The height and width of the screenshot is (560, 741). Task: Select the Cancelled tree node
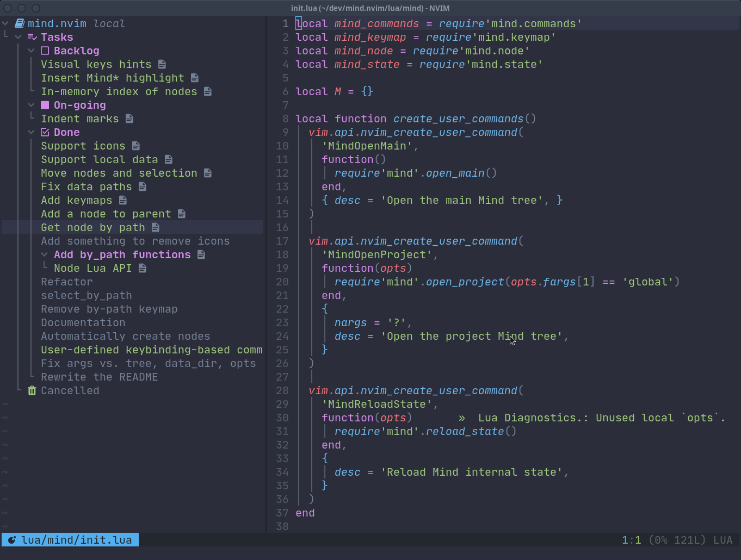coord(70,390)
